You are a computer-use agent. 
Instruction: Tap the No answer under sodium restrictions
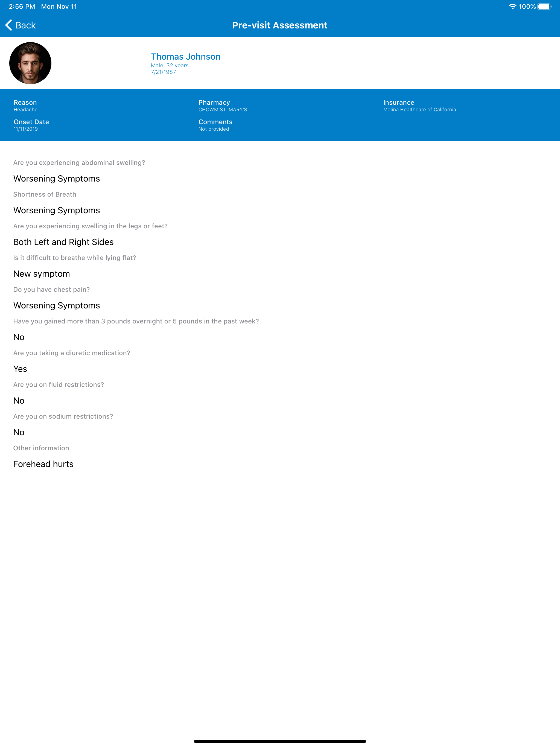click(19, 433)
